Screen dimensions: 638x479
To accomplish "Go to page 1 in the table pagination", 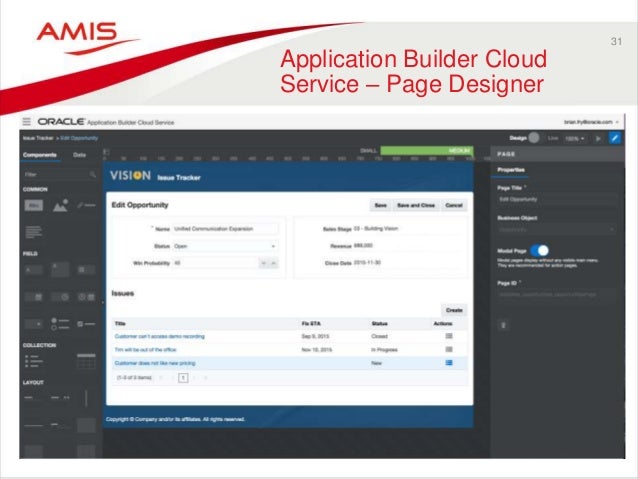I will 183,378.
